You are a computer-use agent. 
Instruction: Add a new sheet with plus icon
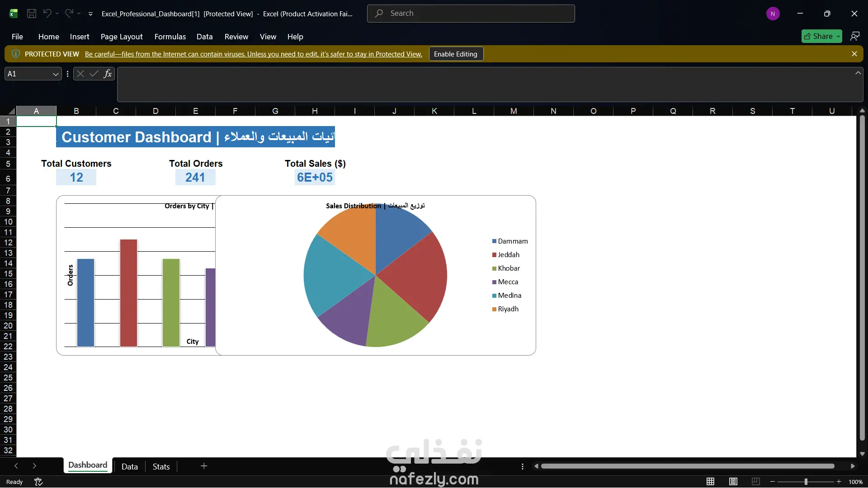(x=204, y=466)
